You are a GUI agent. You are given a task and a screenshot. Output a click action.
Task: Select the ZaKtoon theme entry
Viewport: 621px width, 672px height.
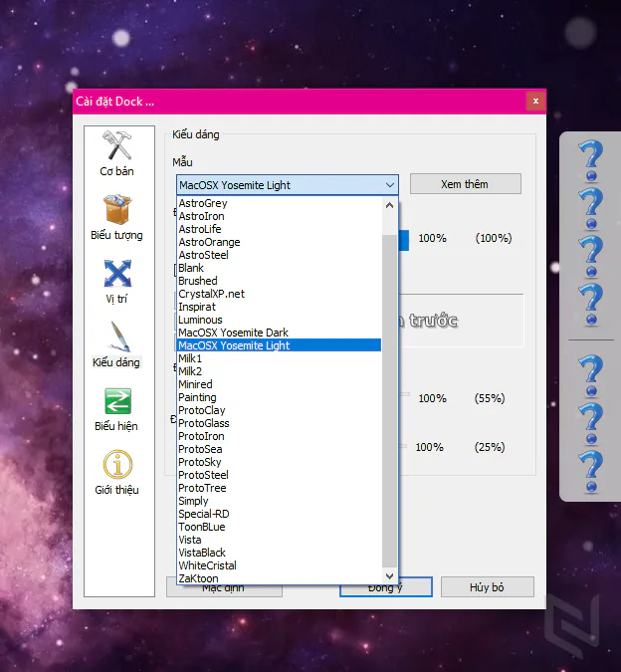pyautogui.click(x=279, y=578)
